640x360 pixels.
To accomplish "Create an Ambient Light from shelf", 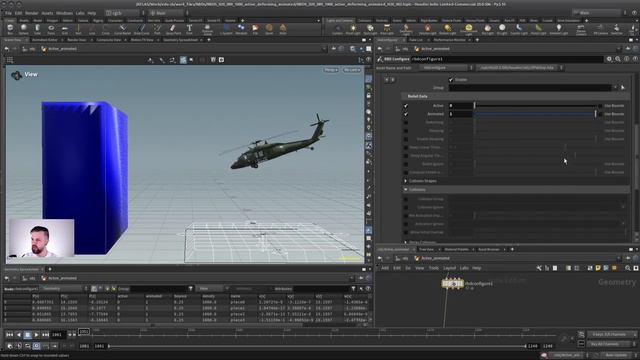I will pyautogui.click(x=558, y=29).
